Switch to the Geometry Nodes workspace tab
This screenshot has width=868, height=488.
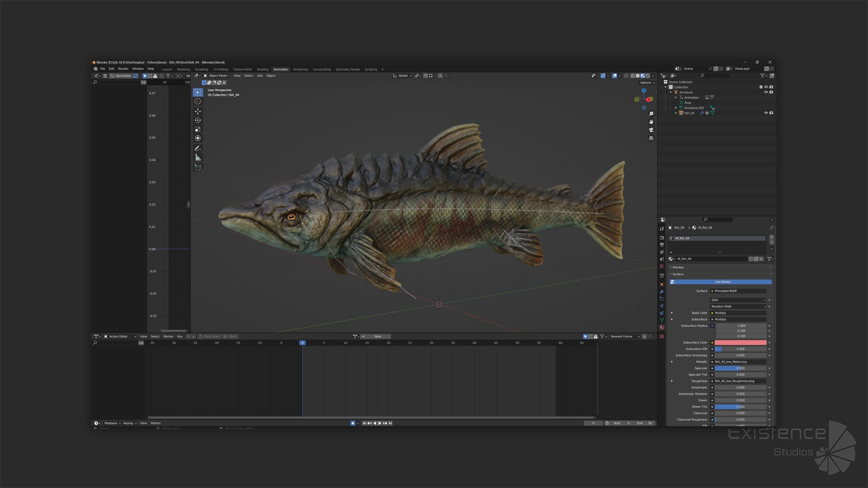coord(348,70)
